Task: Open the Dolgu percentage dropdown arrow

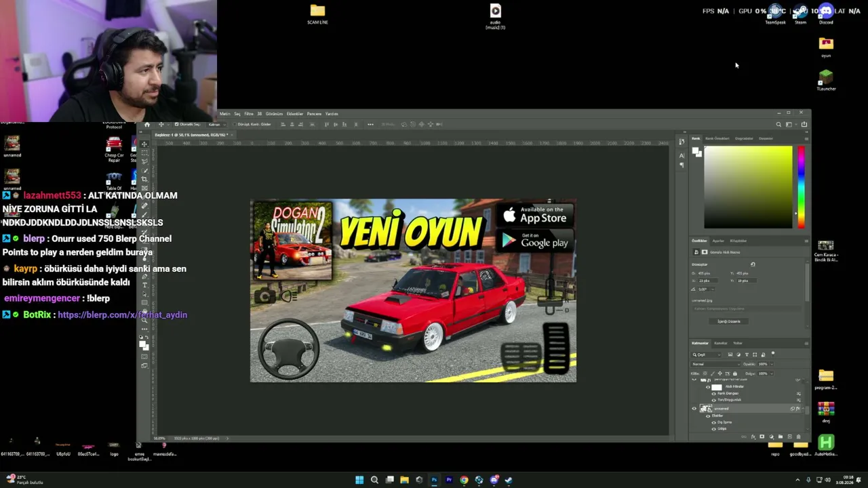Action: [x=772, y=373]
